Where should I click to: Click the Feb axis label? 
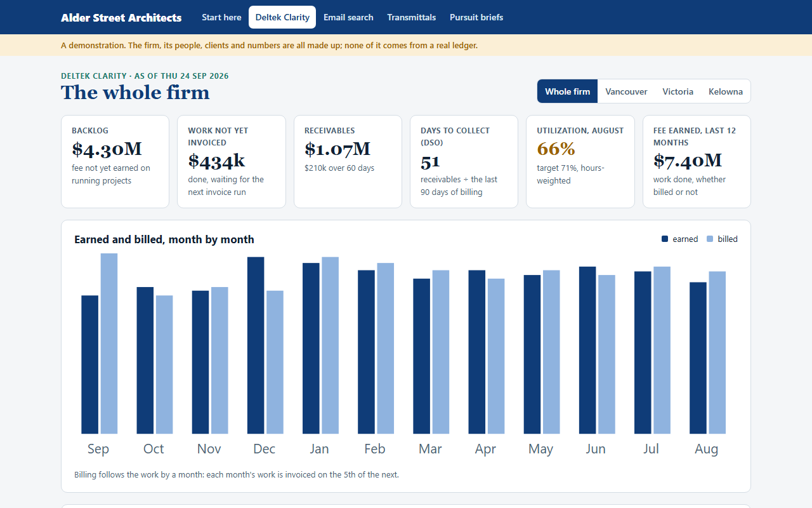[x=375, y=449]
